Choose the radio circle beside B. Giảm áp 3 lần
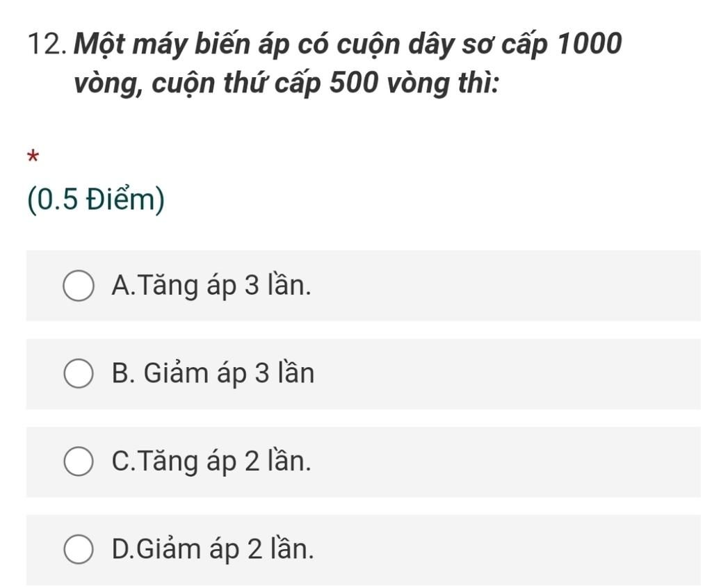 79,373
